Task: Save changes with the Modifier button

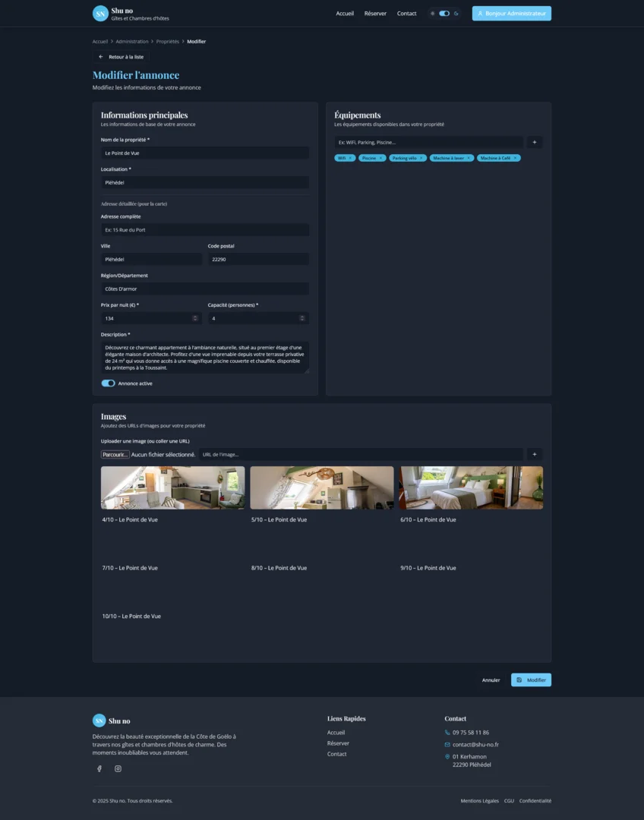Action: 531,680
